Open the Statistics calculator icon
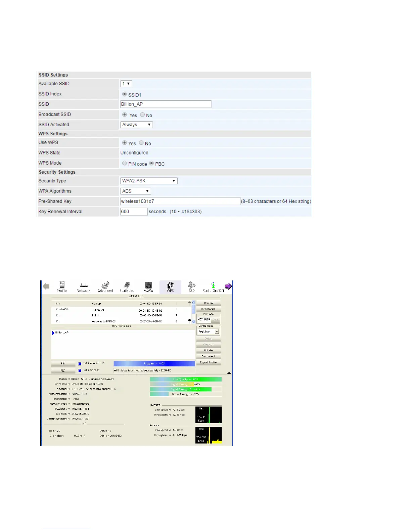This screenshot has height=532, width=411. click(x=127, y=286)
